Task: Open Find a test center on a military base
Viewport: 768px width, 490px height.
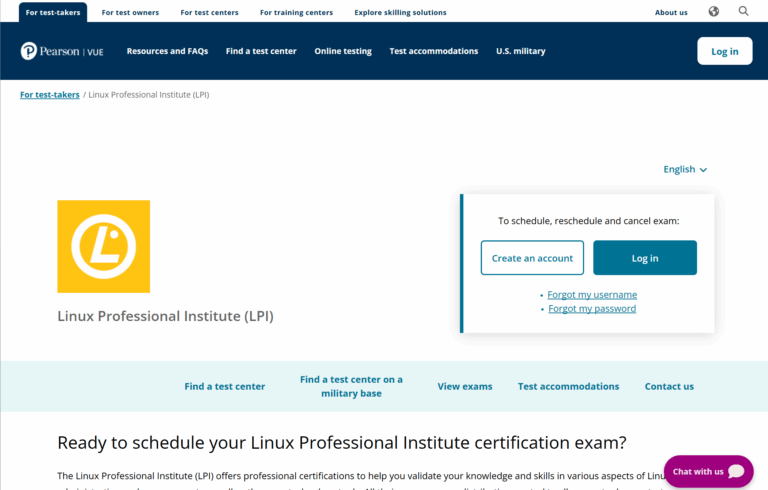Action: tap(351, 386)
